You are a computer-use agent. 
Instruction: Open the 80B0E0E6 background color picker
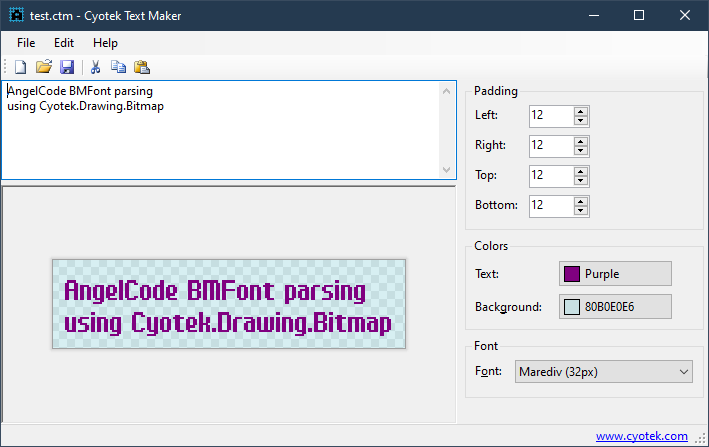pos(615,306)
